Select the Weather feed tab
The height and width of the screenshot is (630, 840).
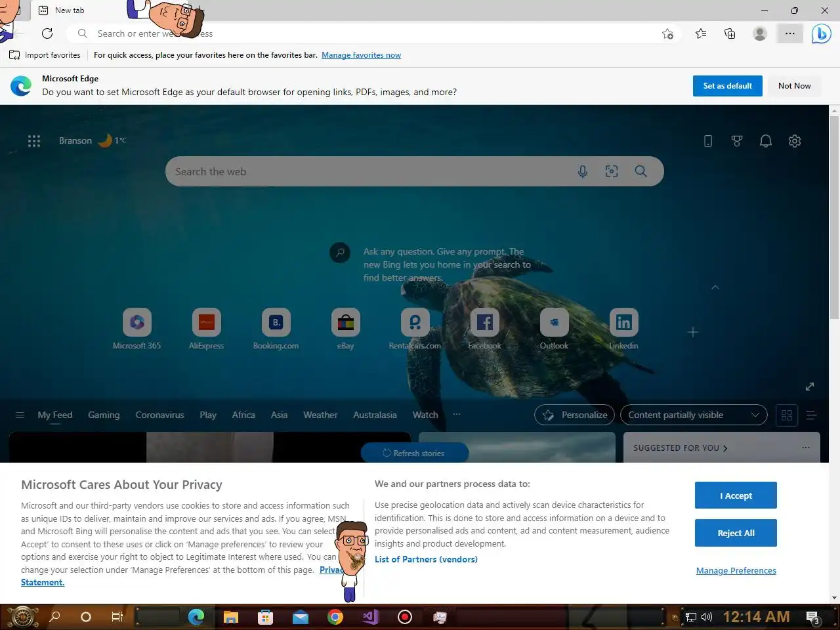(x=320, y=415)
